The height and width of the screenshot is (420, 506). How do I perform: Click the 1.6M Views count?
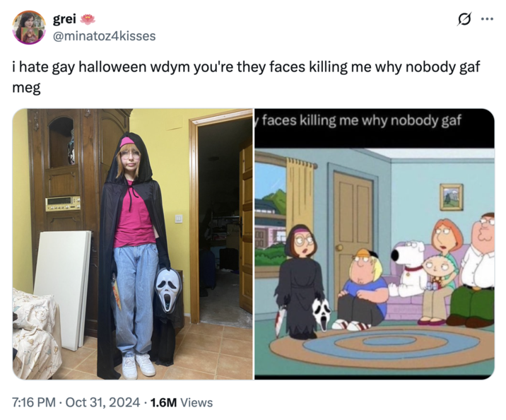(182, 402)
